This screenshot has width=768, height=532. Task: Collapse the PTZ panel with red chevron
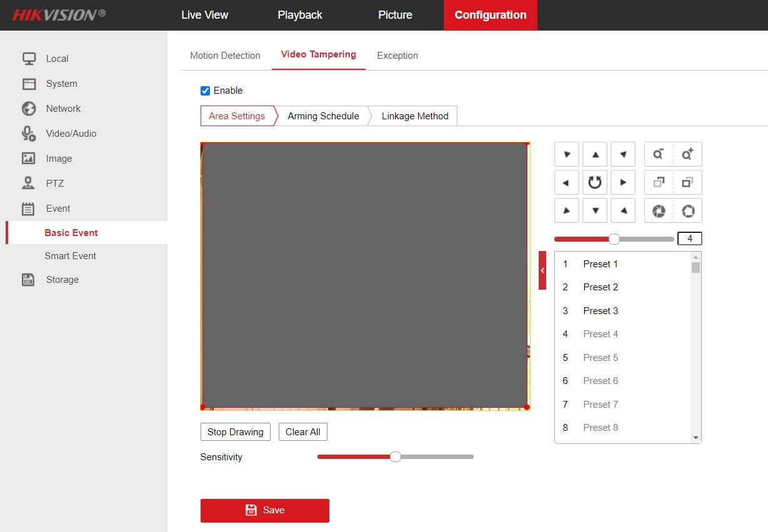pyautogui.click(x=542, y=270)
